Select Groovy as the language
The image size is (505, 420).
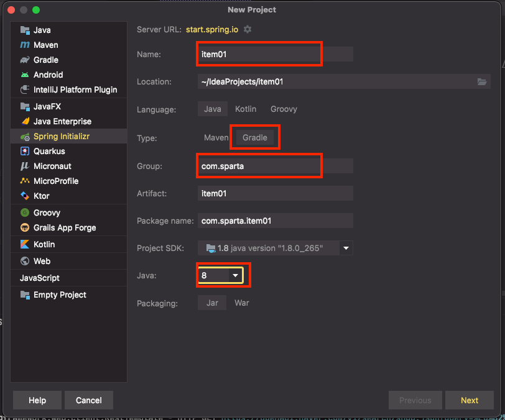click(x=284, y=109)
